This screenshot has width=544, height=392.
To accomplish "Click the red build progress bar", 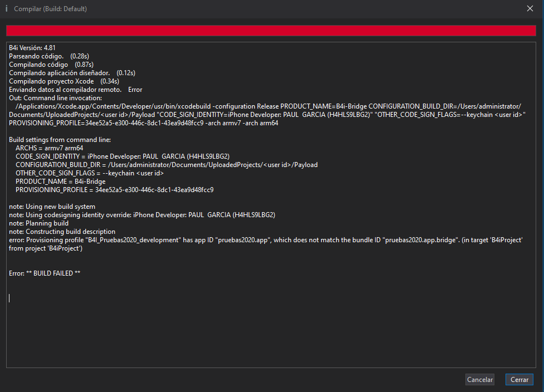I will pos(271,30).
